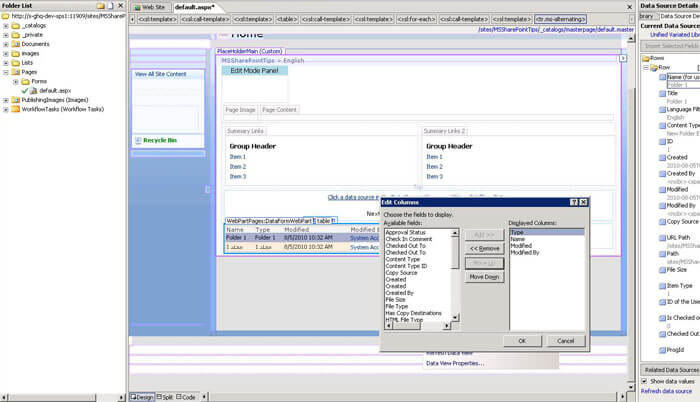
Task: Click the Copy Source field icon in data source
Action: (x=662, y=222)
